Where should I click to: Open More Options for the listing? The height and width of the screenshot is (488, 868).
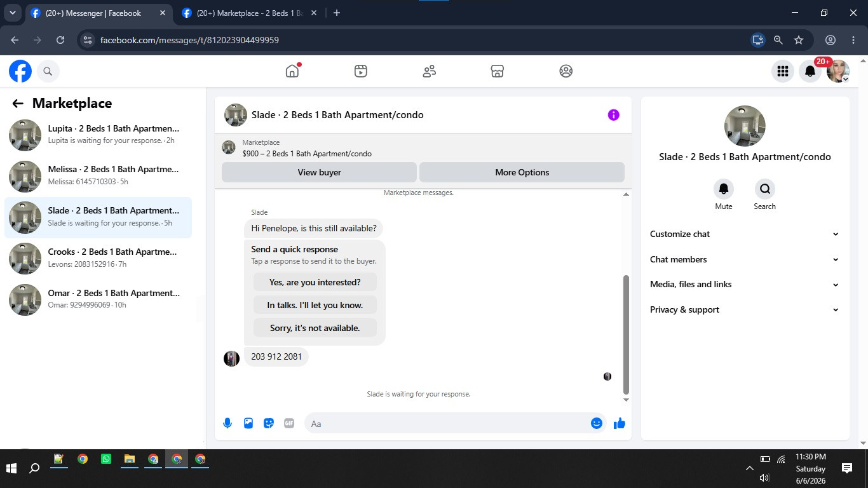coord(522,172)
